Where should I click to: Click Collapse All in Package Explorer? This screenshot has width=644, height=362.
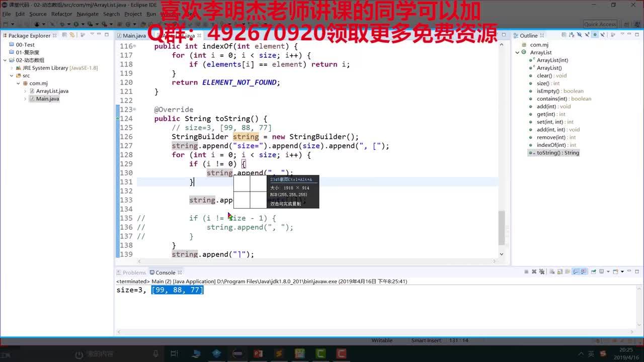click(64, 35)
